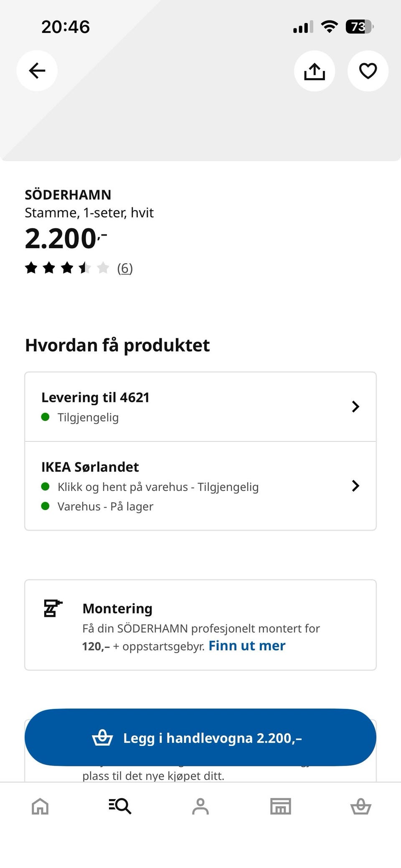Image resolution: width=401 pixels, height=868 pixels.
Task: Open the home tab in bottom bar
Action: click(x=40, y=806)
